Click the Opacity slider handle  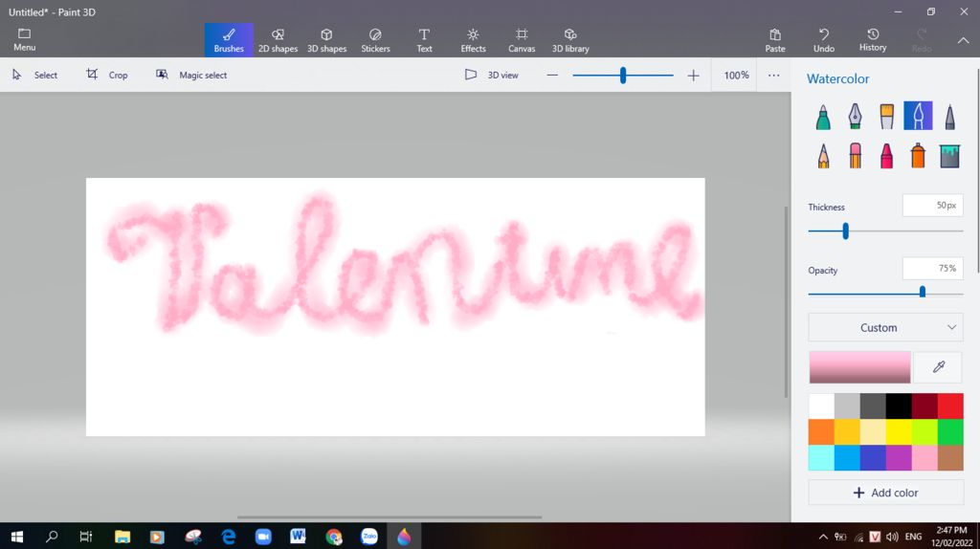[x=923, y=292]
